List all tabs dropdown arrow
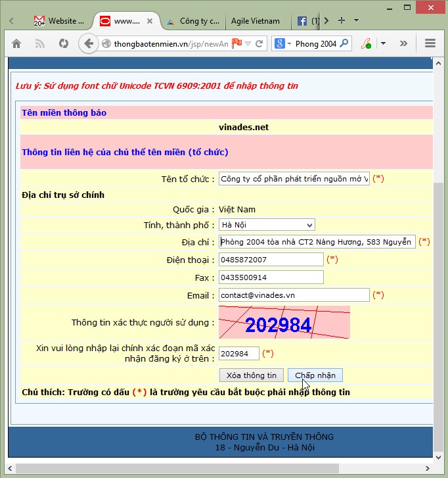This screenshot has width=448, height=478. pos(356,20)
